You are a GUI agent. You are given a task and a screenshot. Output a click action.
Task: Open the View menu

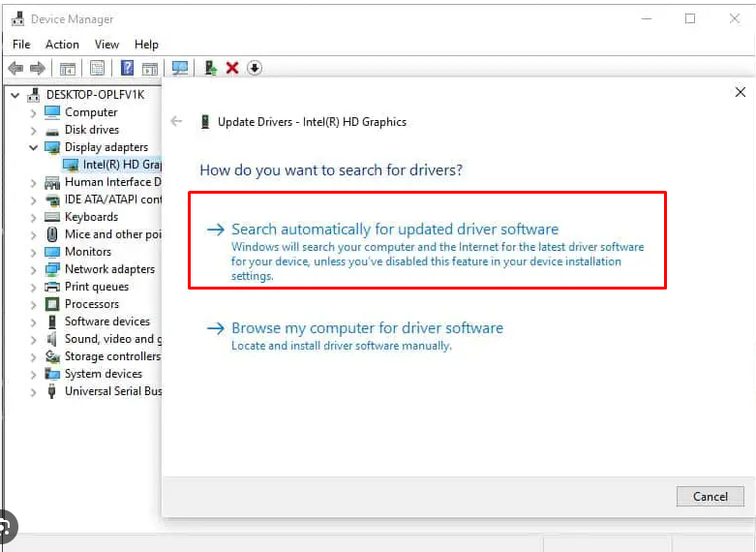coord(106,45)
